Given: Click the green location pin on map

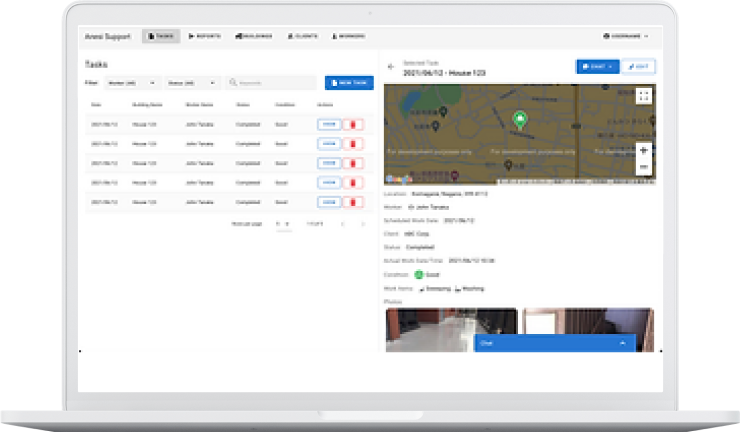Looking at the screenshot, I should [x=519, y=120].
